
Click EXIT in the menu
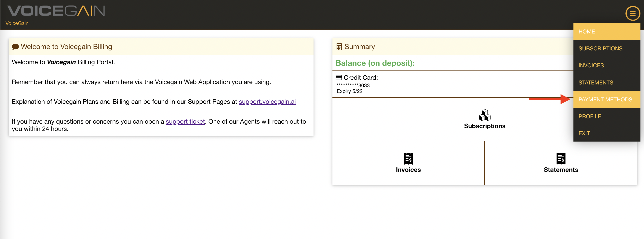607,133
